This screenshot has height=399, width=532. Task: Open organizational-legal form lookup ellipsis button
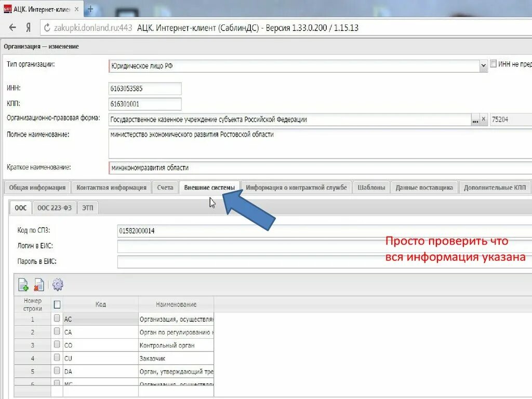[475, 119]
